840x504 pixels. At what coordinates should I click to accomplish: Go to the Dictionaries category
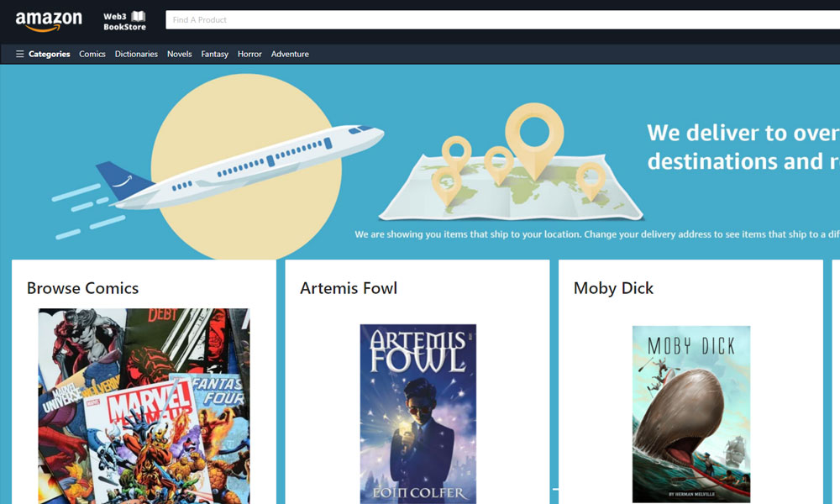coord(136,54)
